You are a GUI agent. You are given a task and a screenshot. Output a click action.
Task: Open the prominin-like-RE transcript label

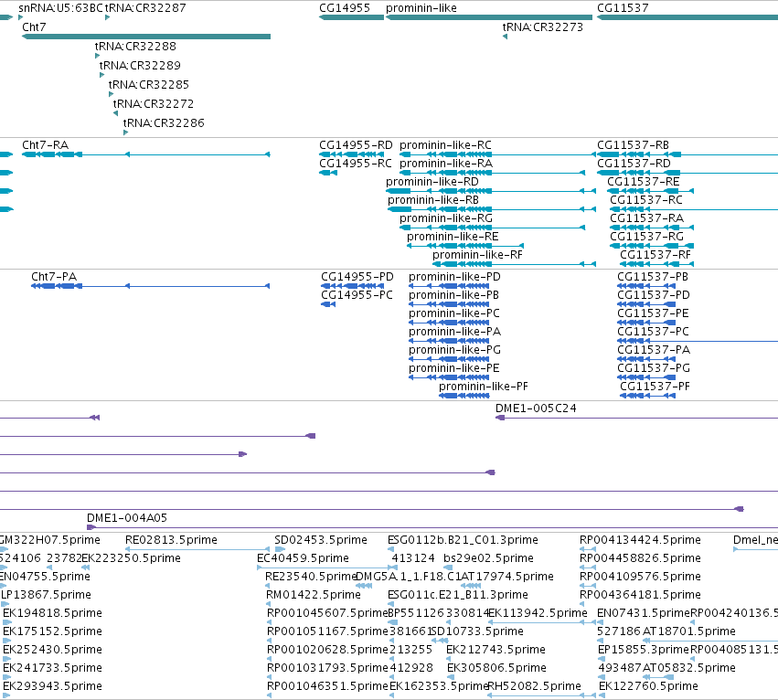pos(453,237)
